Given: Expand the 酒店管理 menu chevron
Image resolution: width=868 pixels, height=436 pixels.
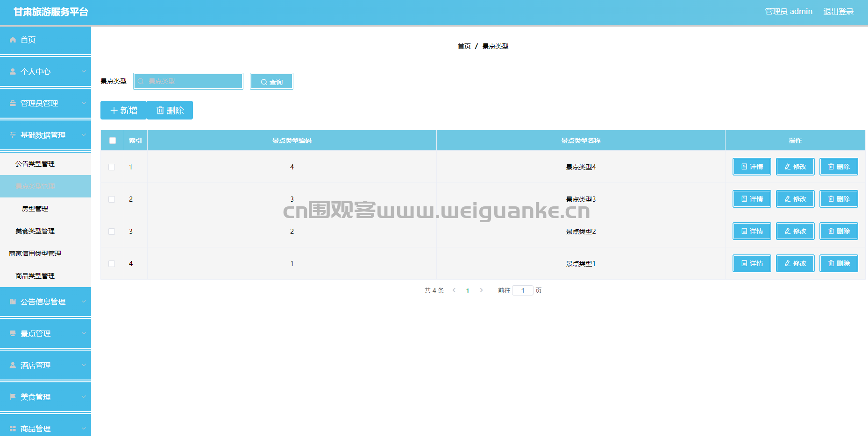Looking at the screenshot, I should point(84,365).
